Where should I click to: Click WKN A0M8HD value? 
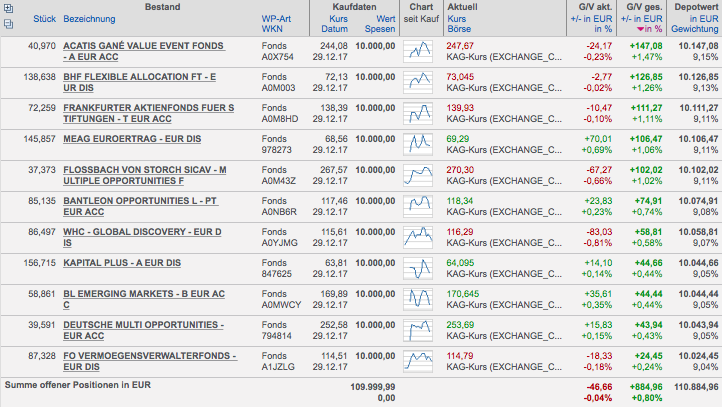click(x=279, y=119)
